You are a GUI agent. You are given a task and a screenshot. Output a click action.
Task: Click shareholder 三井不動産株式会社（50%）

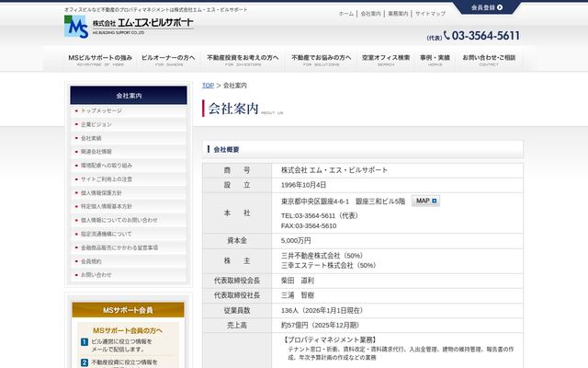pyautogui.click(x=322, y=256)
